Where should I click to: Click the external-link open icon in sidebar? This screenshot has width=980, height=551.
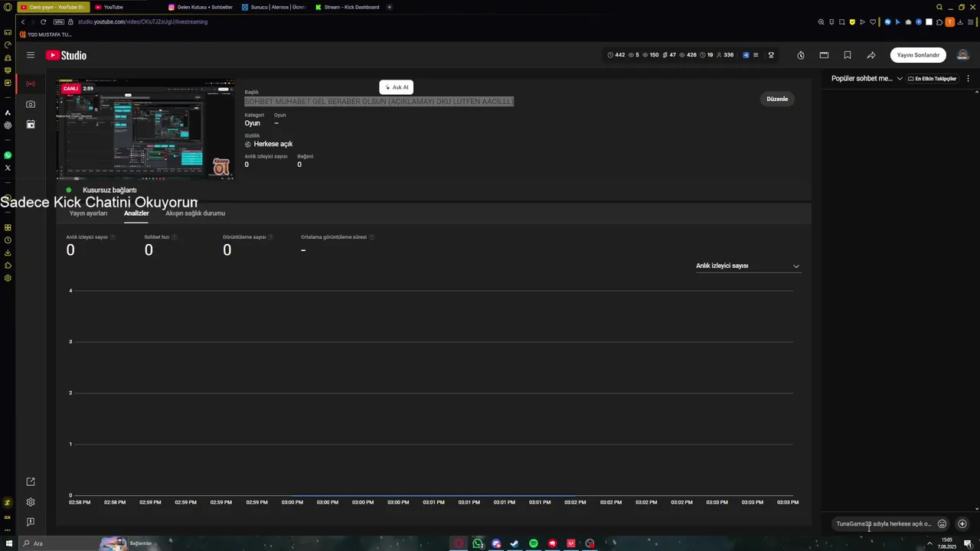coord(31,481)
